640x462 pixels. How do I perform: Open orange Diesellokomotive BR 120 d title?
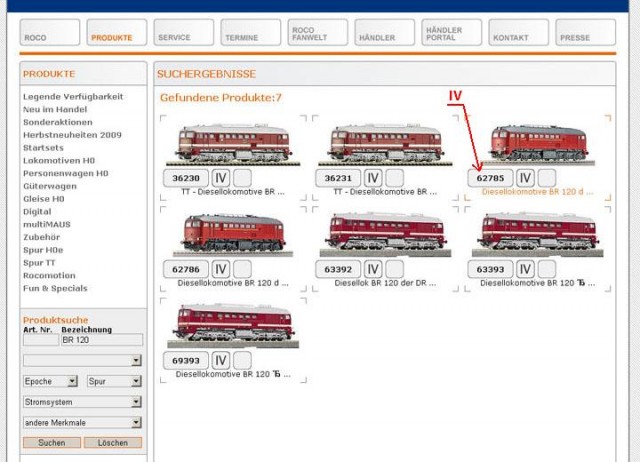tap(538, 192)
